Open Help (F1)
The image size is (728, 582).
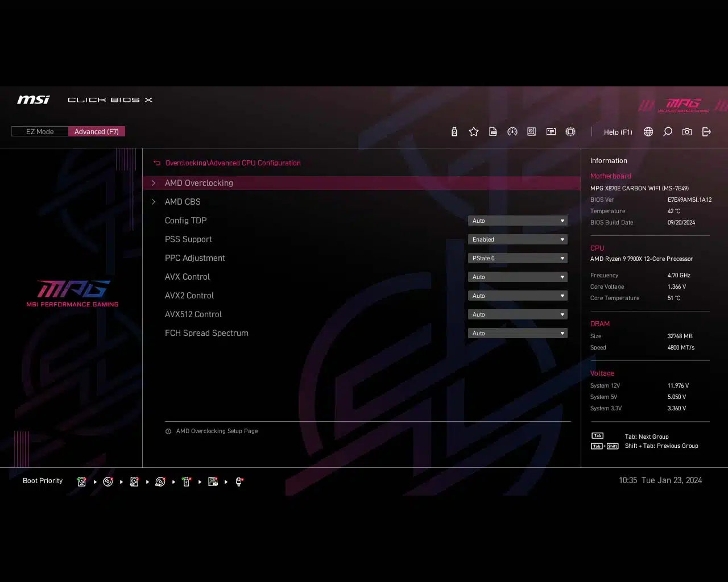click(618, 132)
